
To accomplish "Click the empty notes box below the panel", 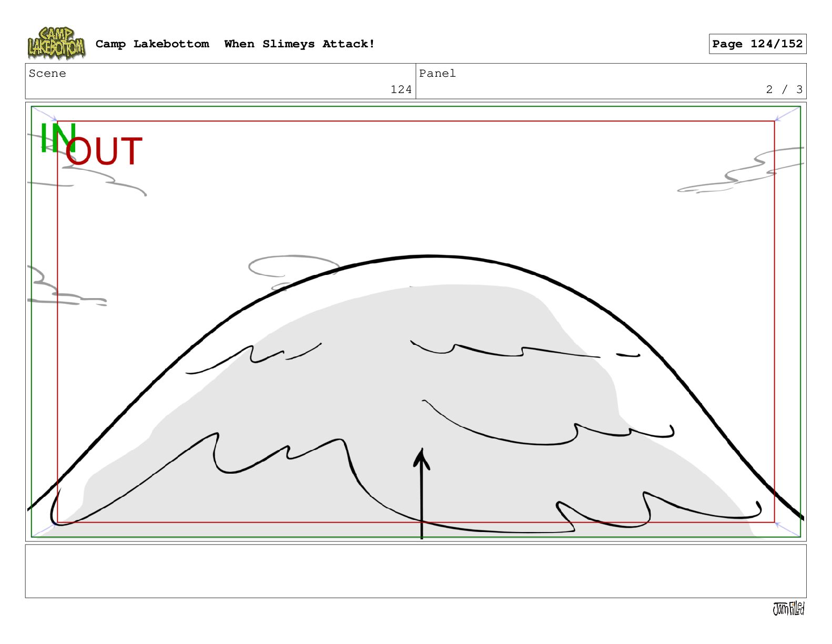I will 415,571.
